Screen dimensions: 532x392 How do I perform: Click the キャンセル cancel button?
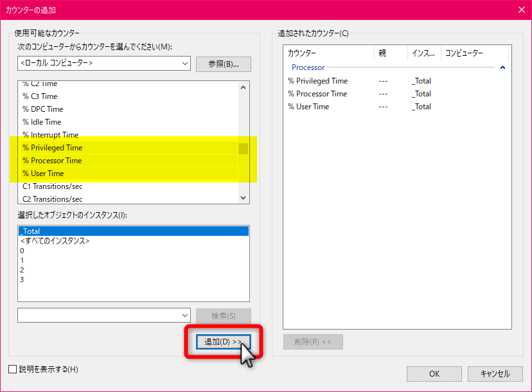coord(495,374)
